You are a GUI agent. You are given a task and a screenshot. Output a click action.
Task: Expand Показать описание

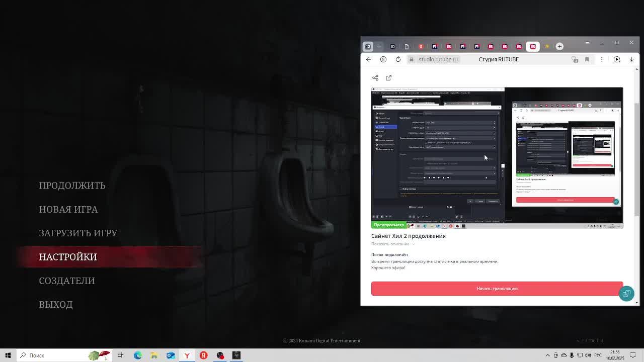pyautogui.click(x=393, y=244)
